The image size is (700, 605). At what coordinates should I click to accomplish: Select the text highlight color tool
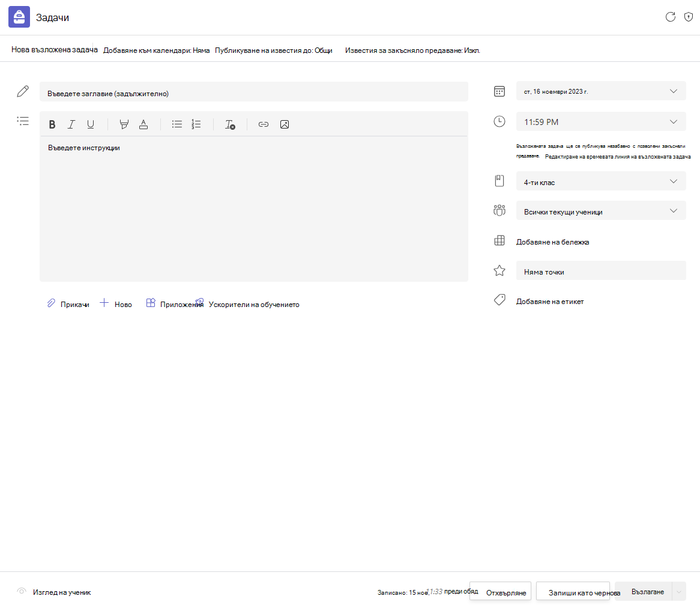[x=124, y=124]
